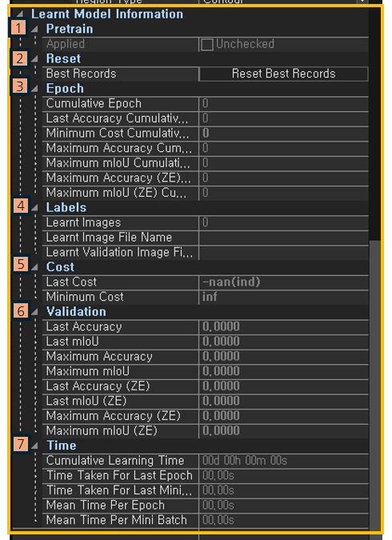Click the Time group header
Screen dimensions: 392x540
(62, 446)
